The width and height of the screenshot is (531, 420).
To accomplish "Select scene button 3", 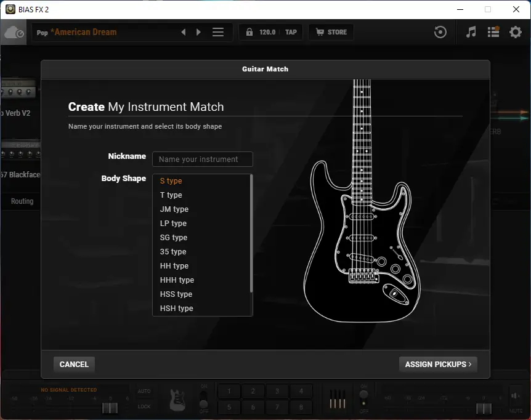I will 277,391.
